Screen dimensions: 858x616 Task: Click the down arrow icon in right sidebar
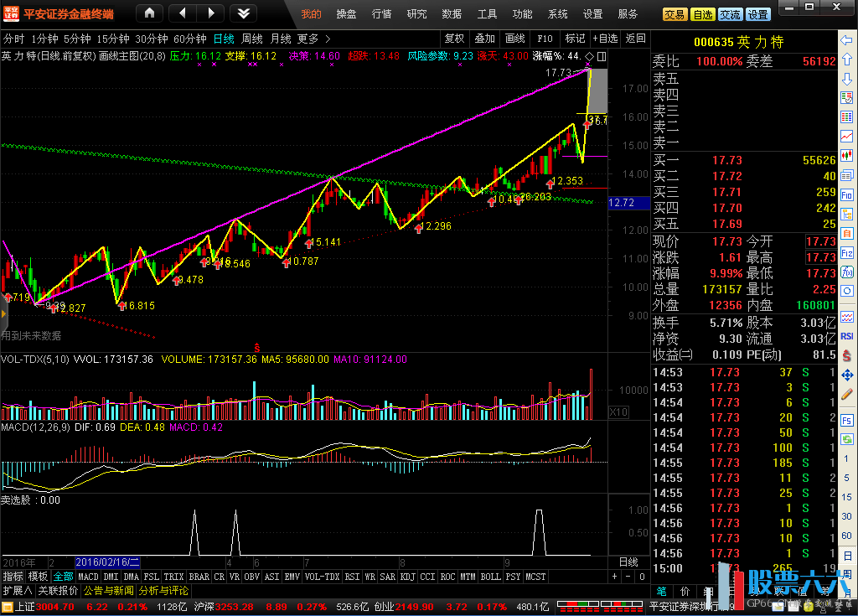[846, 79]
